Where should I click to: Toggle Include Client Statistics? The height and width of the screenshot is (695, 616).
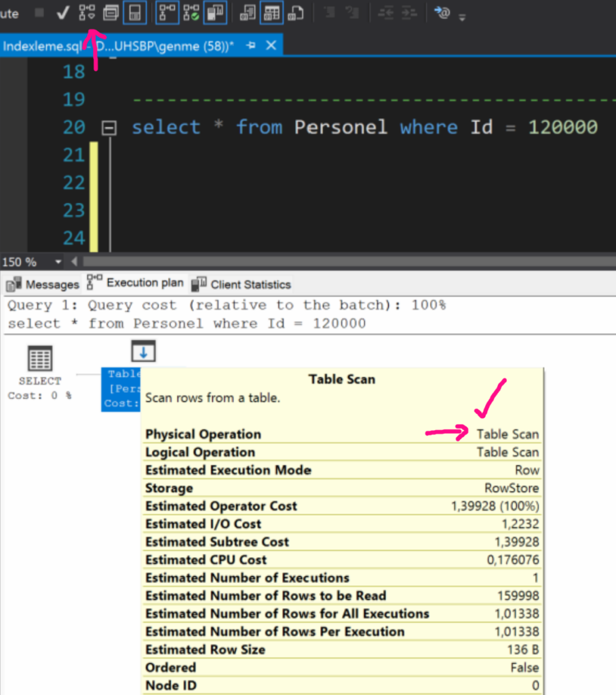tap(214, 13)
